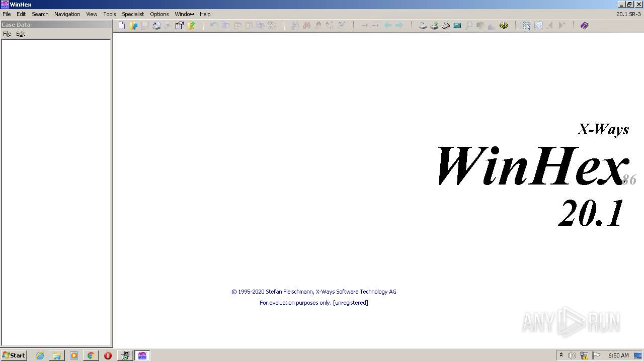Click the Back navigation arrow icon
The width and height of the screenshot is (644, 362).
(x=387, y=25)
